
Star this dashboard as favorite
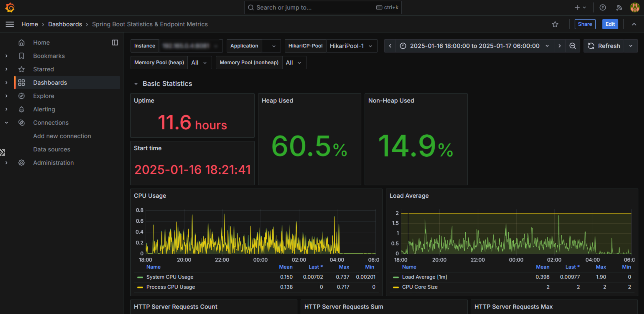tap(555, 24)
